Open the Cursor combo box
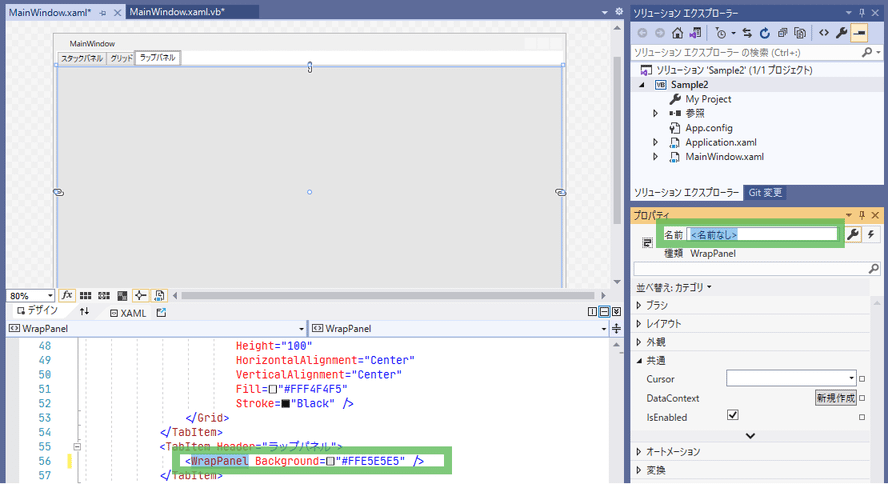888x484 pixels. coord(851,378)
